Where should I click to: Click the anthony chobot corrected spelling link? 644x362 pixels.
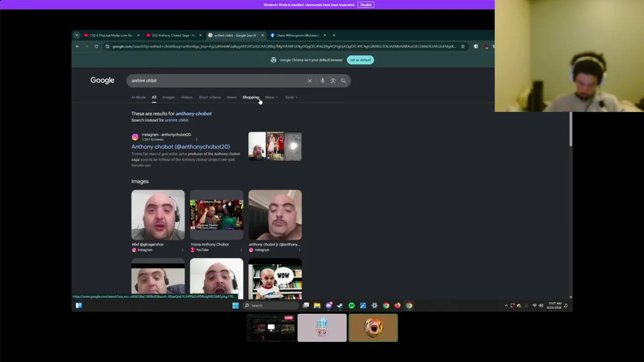click(x=194, y=114)
